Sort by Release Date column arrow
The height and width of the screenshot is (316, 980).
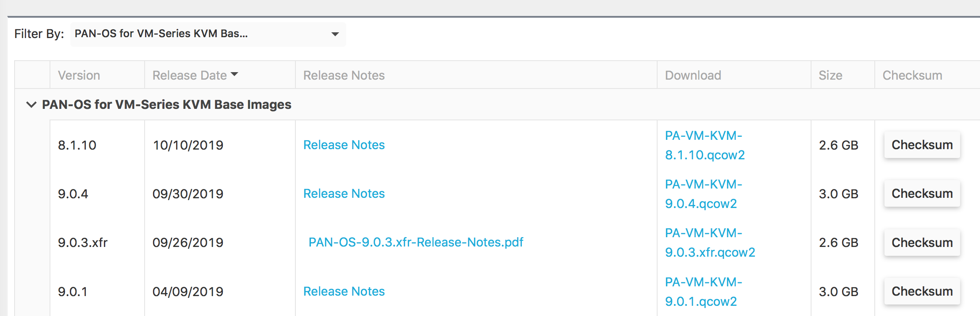[234, 74]
